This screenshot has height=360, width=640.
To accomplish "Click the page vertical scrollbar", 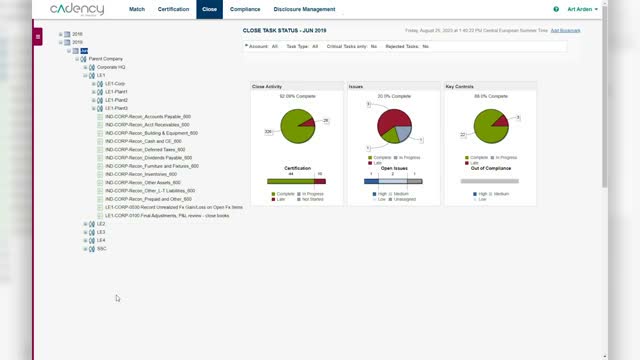I will coord(605,96).
